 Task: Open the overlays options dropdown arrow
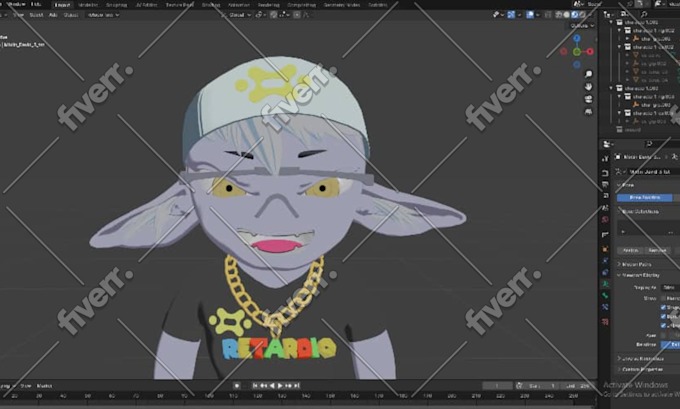(538, 15)
